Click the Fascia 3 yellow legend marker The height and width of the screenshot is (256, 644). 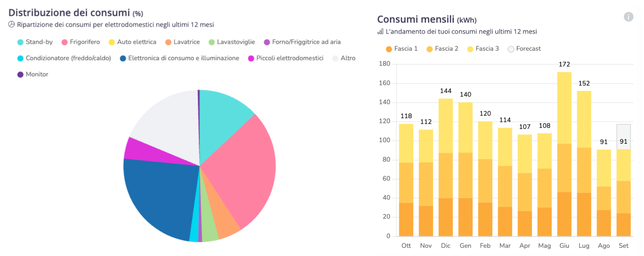pyautogui.click(x=470, y=49)
